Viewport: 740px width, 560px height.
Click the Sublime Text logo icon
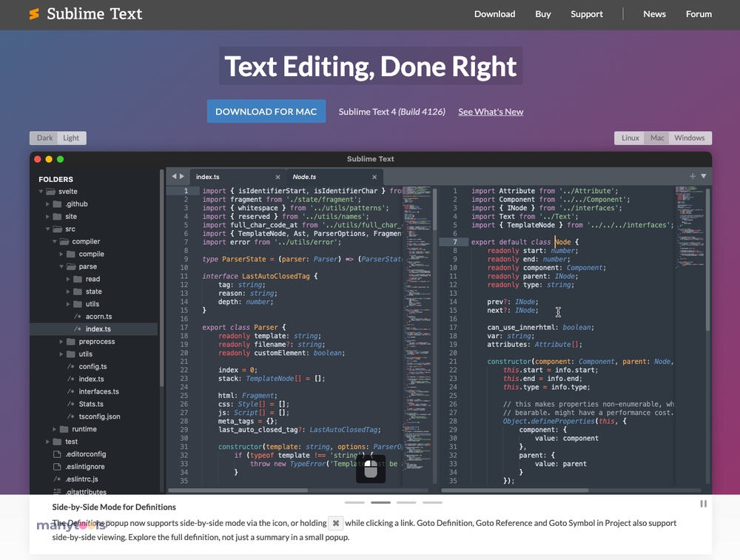pyautogui.click(x=34, y=13)
